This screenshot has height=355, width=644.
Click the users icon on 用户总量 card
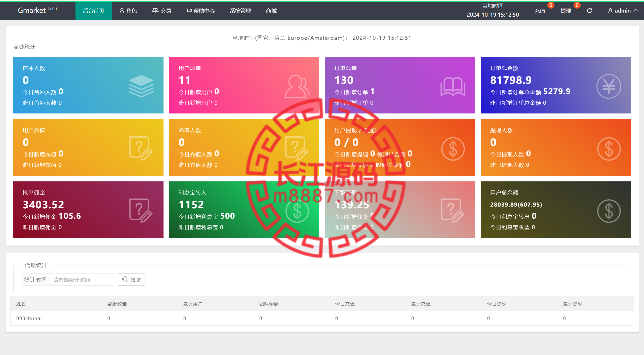click(297, 86)
